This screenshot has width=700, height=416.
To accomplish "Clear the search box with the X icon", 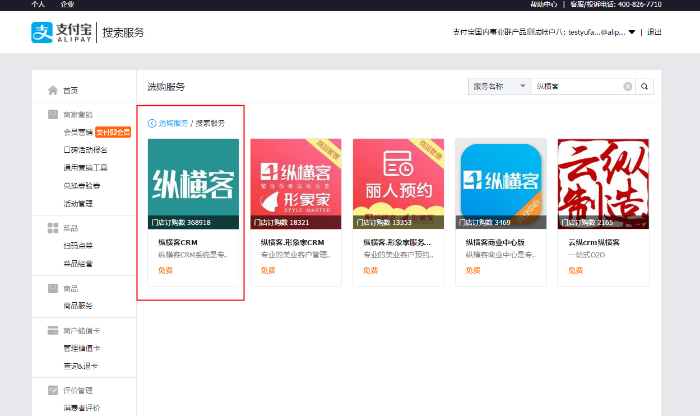I will 627,87.
